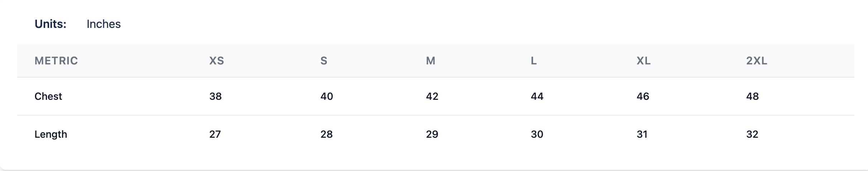868x171 pixels.
Task: Click the XS length value 27
Action: click(x=215, y=134)
